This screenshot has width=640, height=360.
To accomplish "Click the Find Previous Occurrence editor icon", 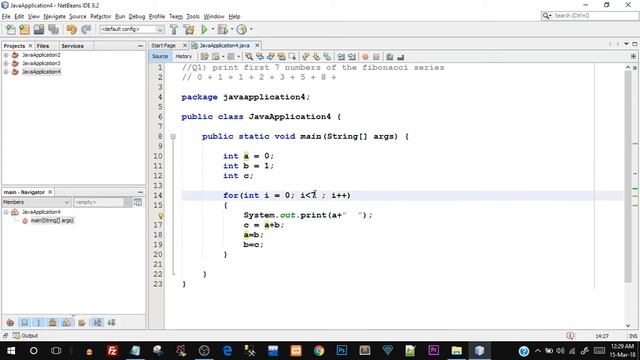I will pos(260,57).
